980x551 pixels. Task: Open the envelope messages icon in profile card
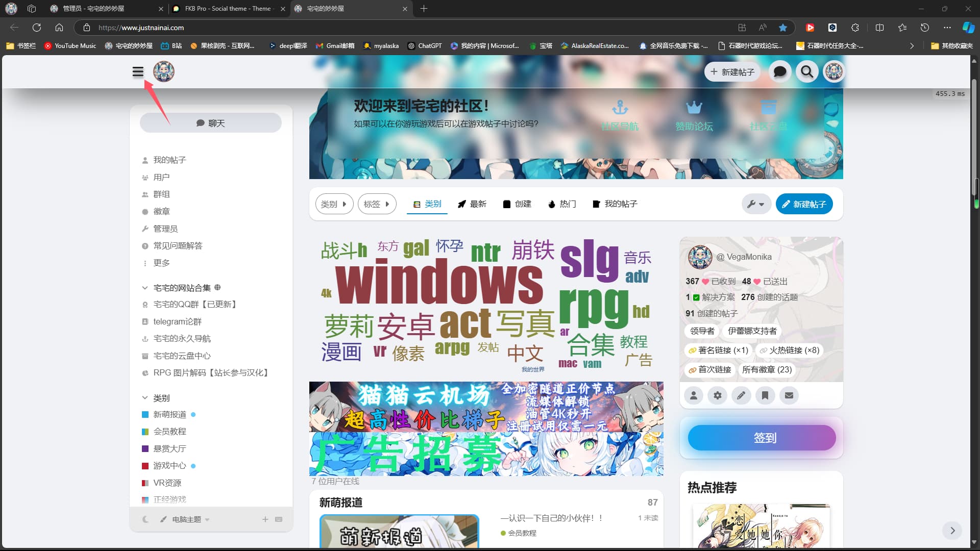coord(789,395)
